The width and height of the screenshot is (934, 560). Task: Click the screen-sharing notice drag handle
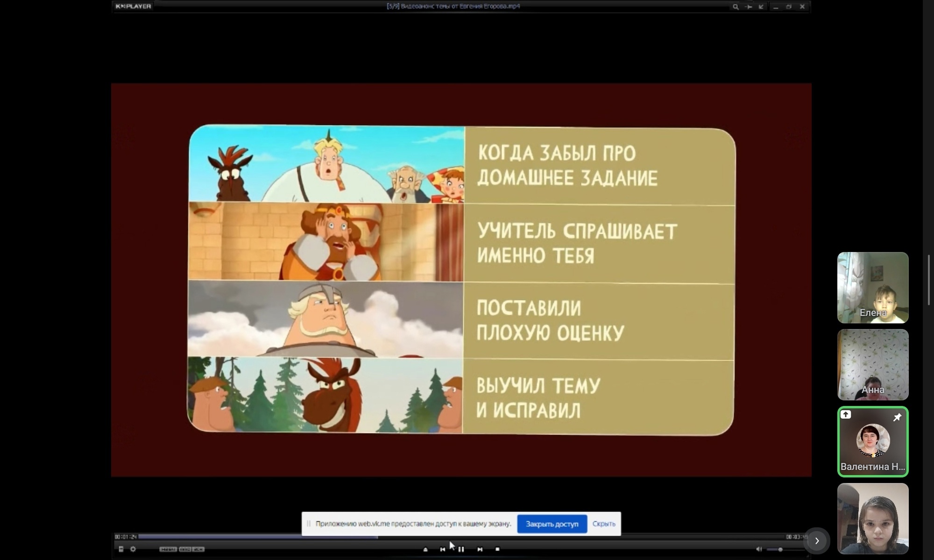[x=308, y=524]
